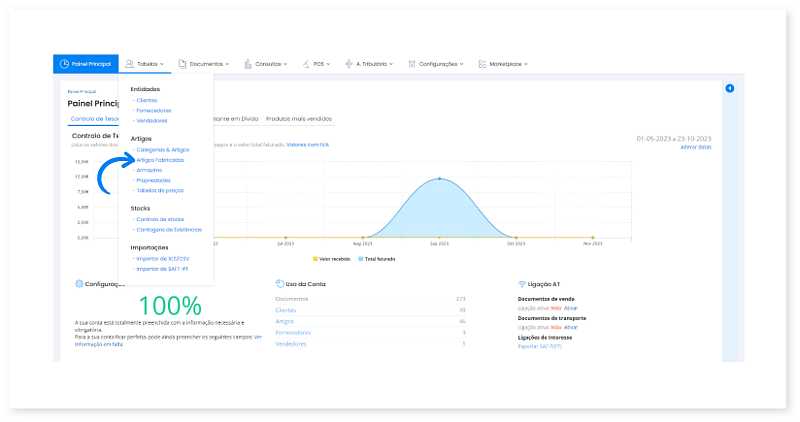Switch to Produtos mais vendidos tab
Image resolution: width=800 pixels, height=422 pixels.
301,119
